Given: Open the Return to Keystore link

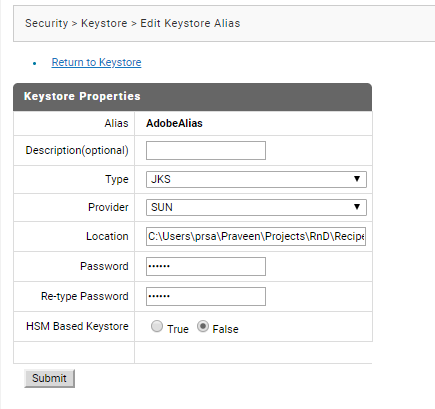Looking at the screenshot, I should click(96, 62).
